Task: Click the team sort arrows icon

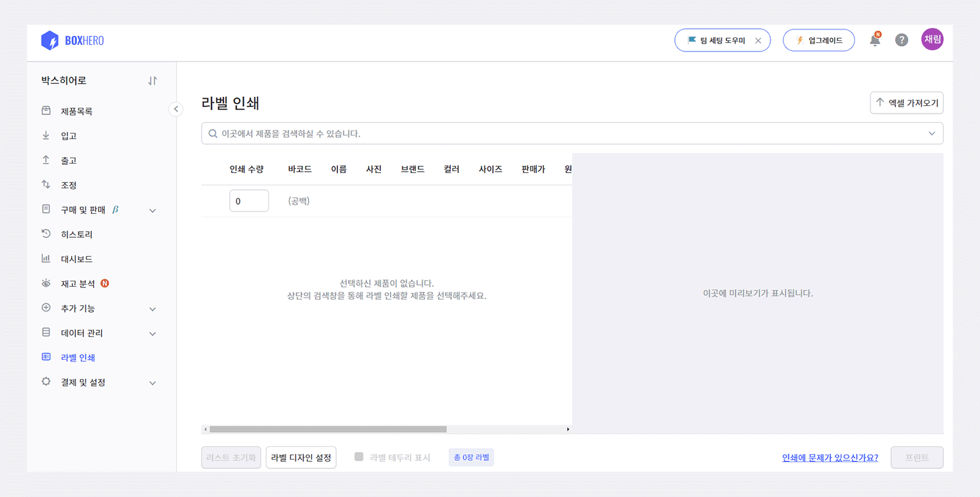Action: click(153, 81)
